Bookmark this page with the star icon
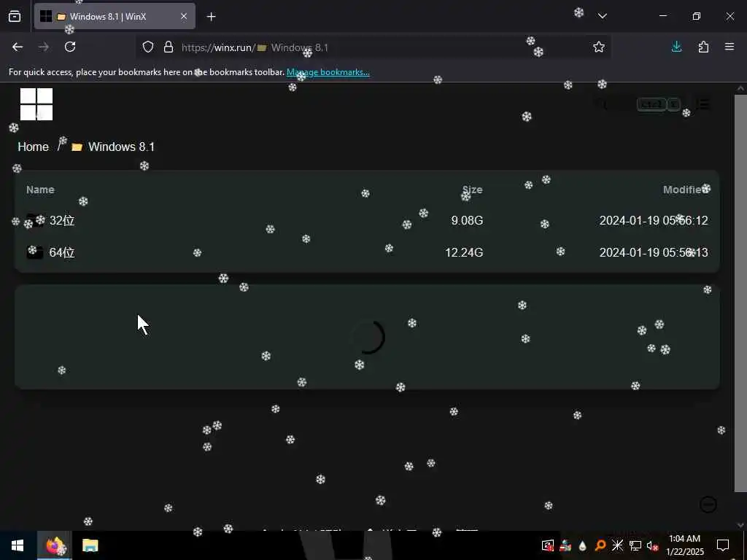Viewport: 747px width, 560px height. pos(599,47)
